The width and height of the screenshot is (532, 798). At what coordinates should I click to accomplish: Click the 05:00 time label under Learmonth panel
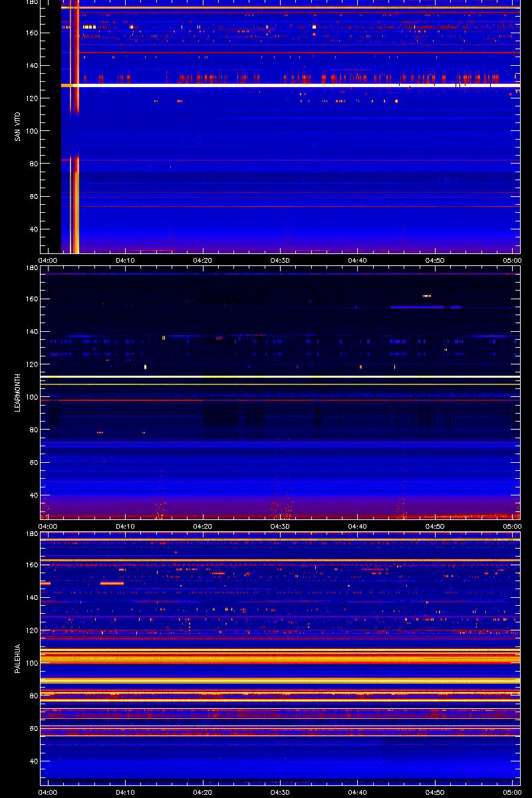[512, 526]
